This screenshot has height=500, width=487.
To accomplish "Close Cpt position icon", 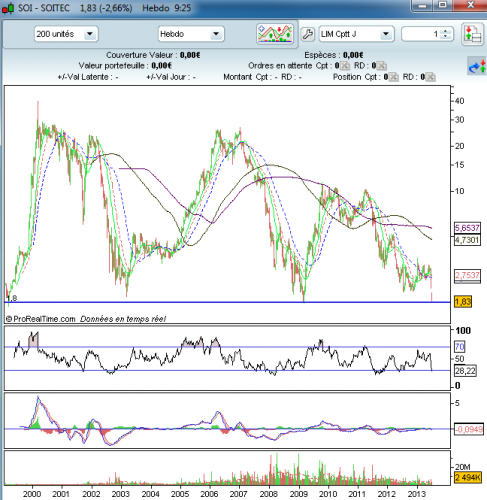I will coord(394,77).
